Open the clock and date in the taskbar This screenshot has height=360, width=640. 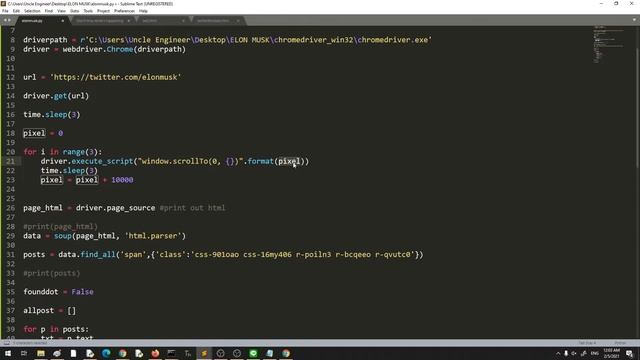(x=611, y=353)
